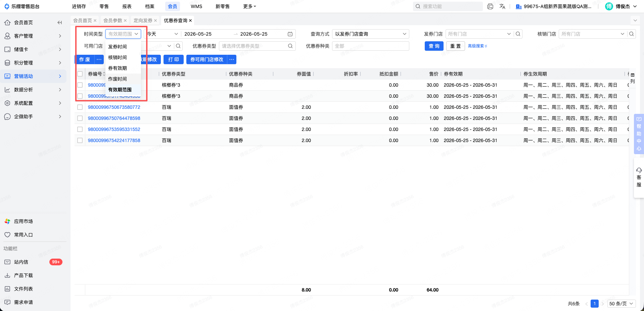Check the row for coupon 98000996754224177858

pos(80,140)
